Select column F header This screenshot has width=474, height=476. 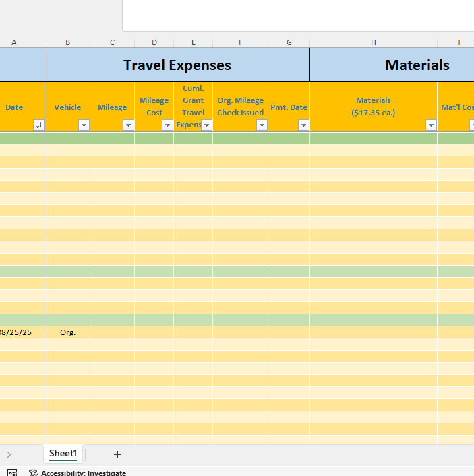pyautogui.click(x=241, y=42)
